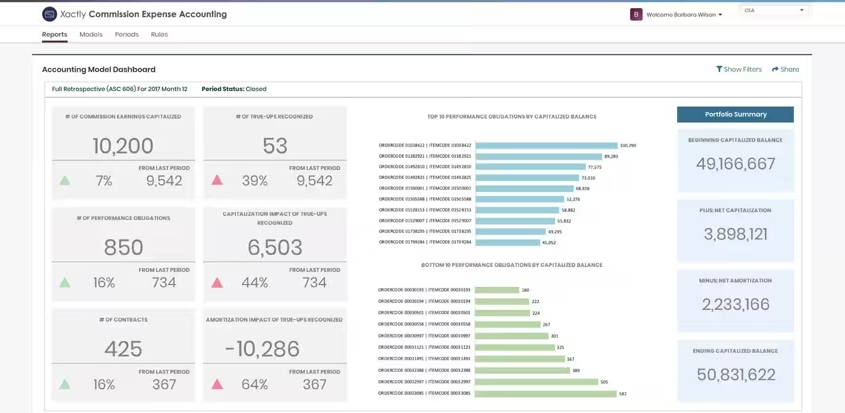Click the user avatar B icon
The width and height of the screenshot is (845, 413).
tap(636, 15)
